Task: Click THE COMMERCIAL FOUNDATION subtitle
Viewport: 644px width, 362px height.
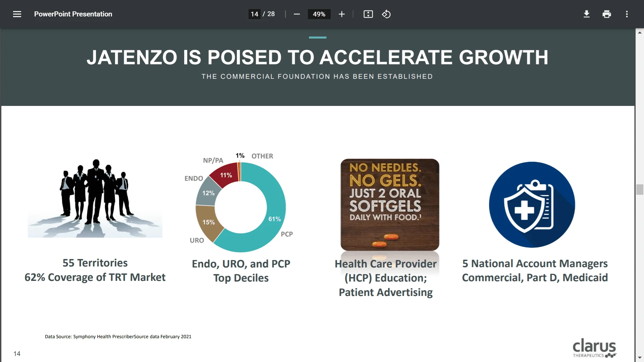Action: [317, 76]
